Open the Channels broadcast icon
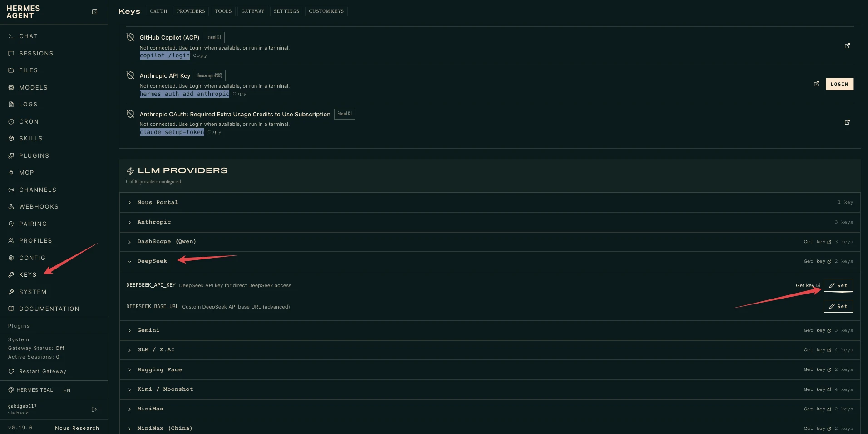Viewport: 868px width, 434px height. pyautogui.click(x=11, y=190)
